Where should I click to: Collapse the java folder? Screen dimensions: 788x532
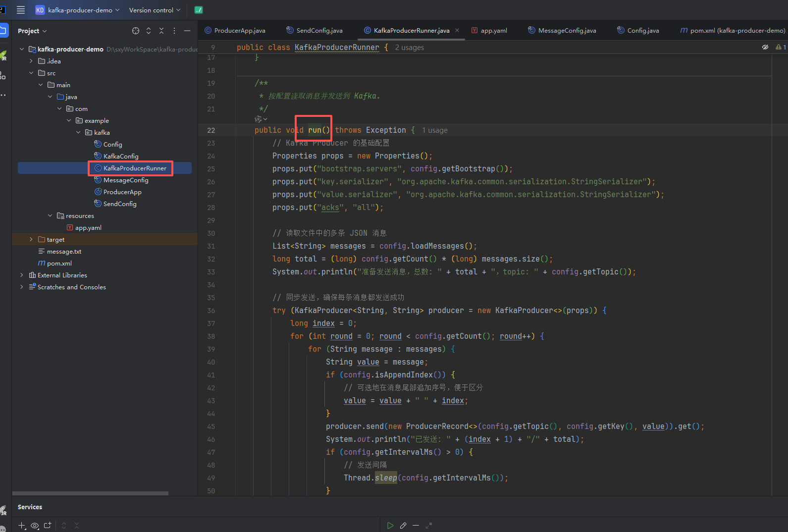click(x=50, y=97)
